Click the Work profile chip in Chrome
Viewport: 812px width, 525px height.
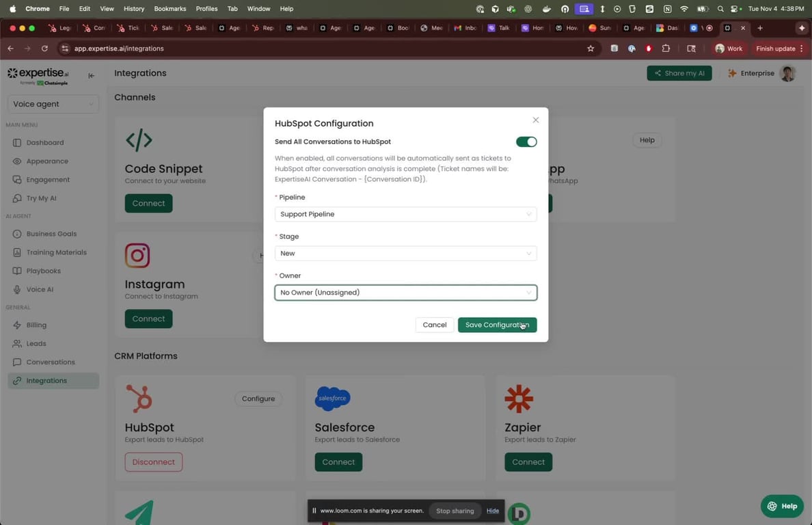[x=729, y=48]
